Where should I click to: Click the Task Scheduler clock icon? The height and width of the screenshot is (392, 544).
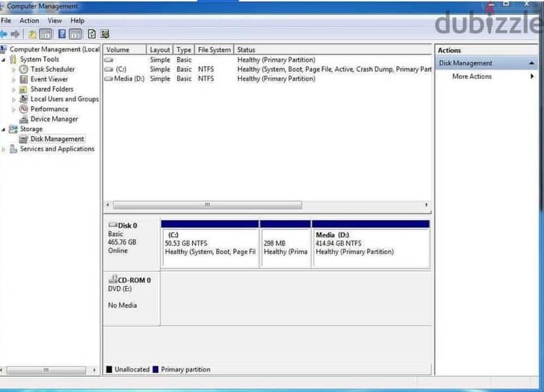click(24, 69)
